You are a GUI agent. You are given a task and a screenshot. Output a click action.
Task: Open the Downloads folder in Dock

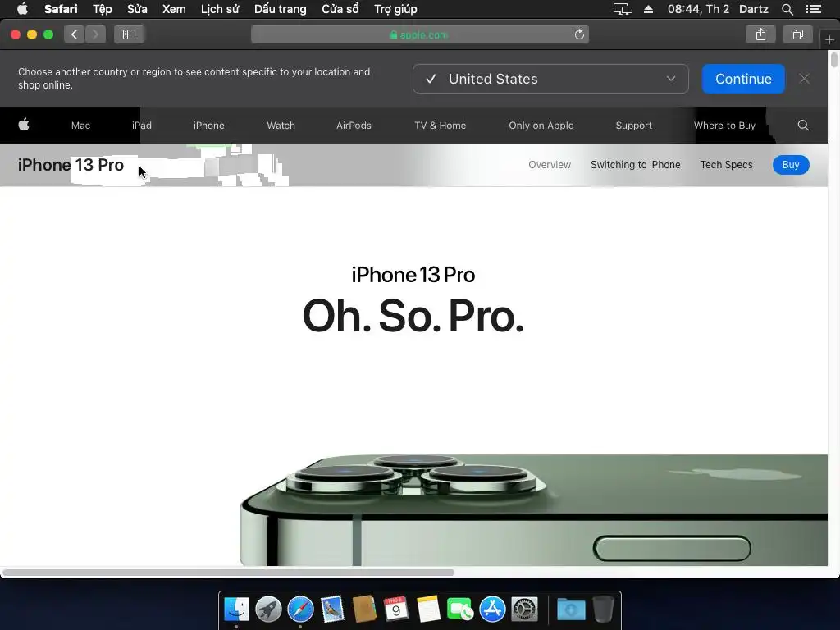(571, 609)
